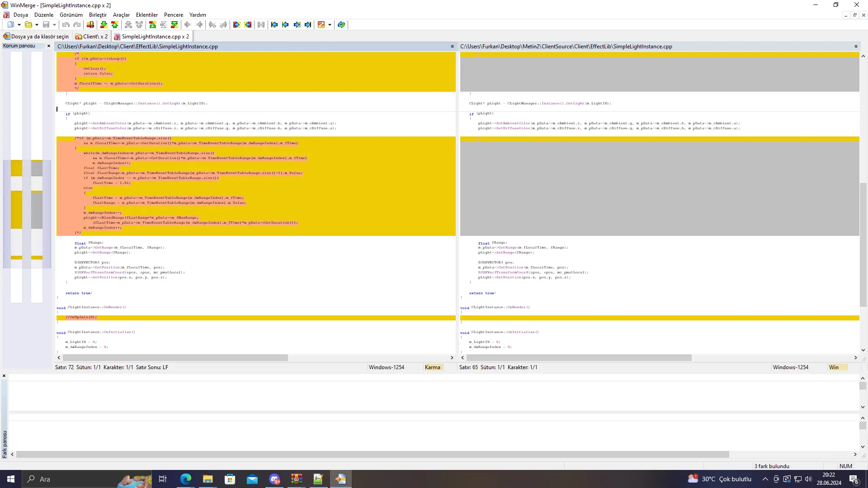Click the Redo toolbar icon
Screen dimensions: 868x488
pos(77,25)
